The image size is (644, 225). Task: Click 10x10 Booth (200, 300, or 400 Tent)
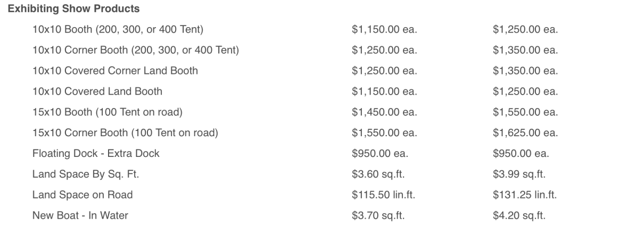point(118,29)
